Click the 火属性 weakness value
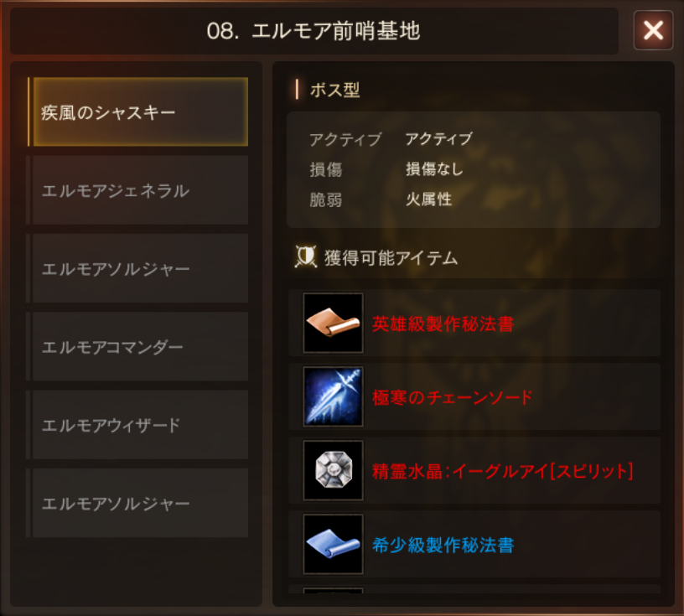This screenshot has width=684, height=616. [429, 199]
